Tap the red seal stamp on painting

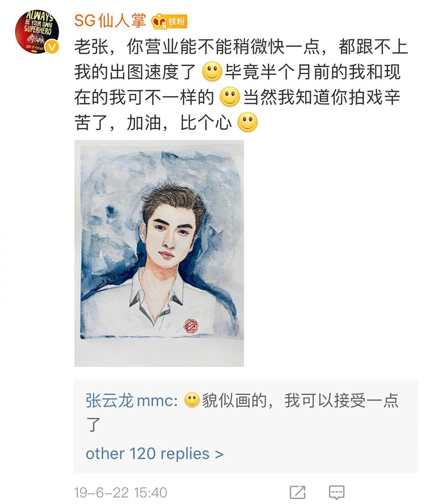[191, 325]
